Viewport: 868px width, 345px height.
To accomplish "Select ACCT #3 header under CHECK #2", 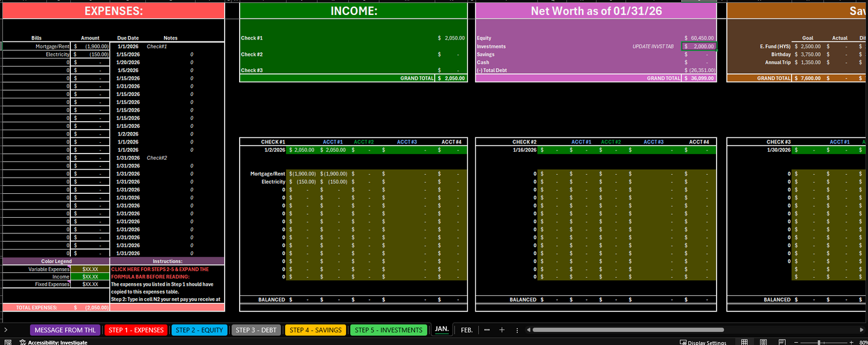I will pyautogui.click(x=654, y=142).
